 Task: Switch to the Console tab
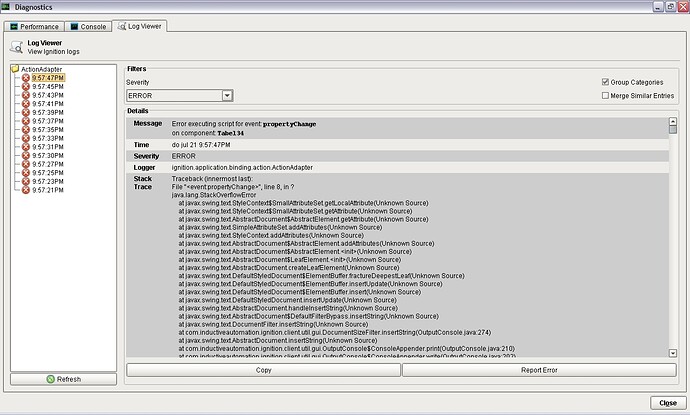(88, 26)
